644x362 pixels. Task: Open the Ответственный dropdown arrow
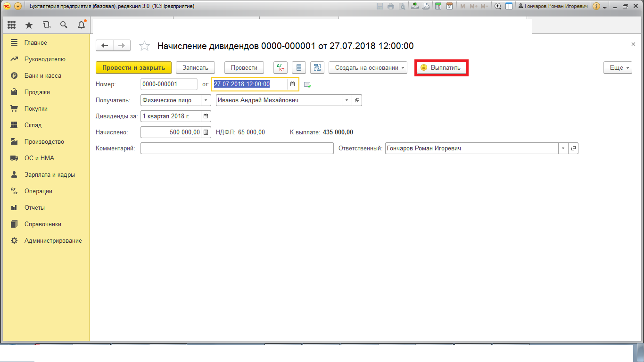point(563,148)
